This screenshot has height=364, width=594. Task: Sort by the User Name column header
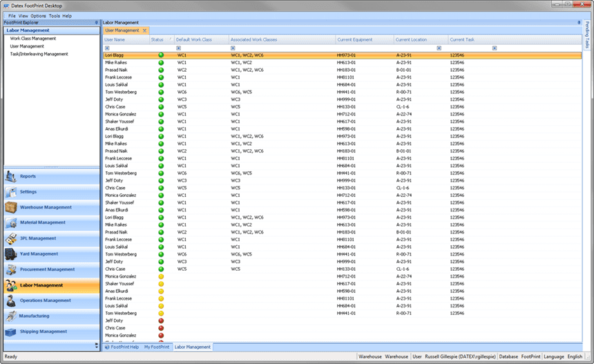(x=126, y=40)
